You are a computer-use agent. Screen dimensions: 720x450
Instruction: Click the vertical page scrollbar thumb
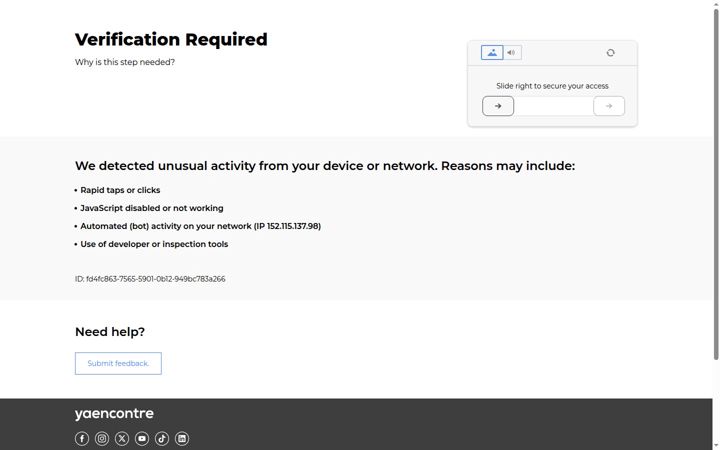[x=716, y=184]
